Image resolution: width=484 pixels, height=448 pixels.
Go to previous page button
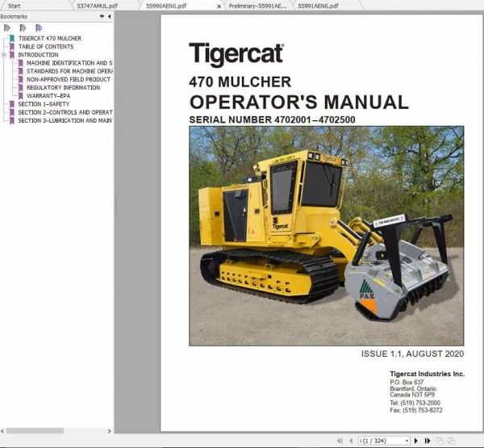click(x=351, y=441)
